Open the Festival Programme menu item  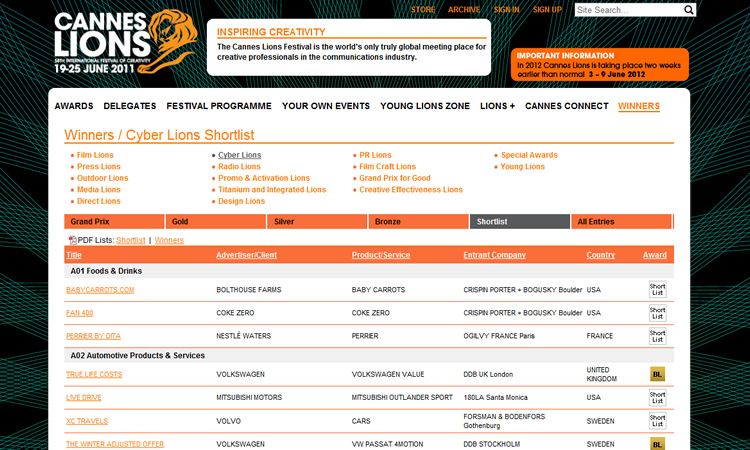click(219, 106)
